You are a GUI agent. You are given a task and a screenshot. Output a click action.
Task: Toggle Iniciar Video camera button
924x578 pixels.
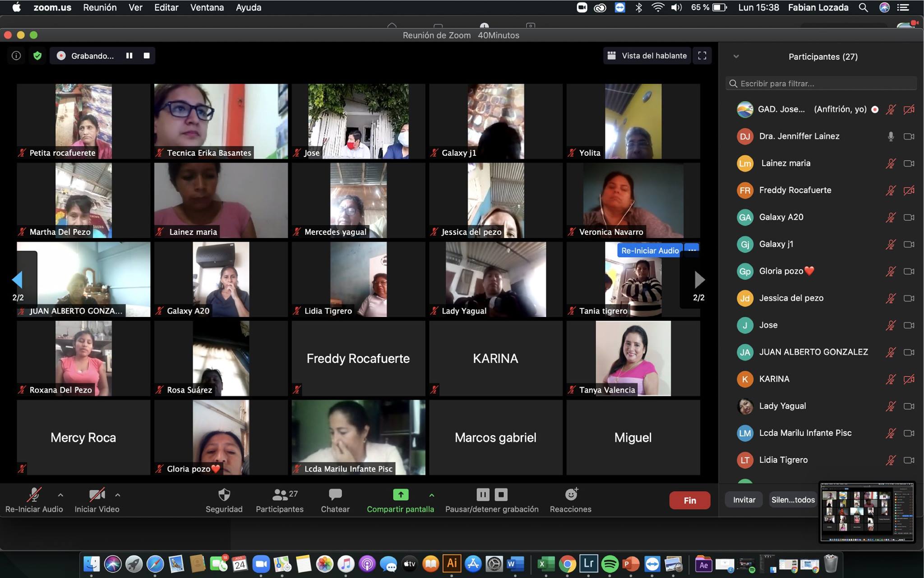coord(97,495)
